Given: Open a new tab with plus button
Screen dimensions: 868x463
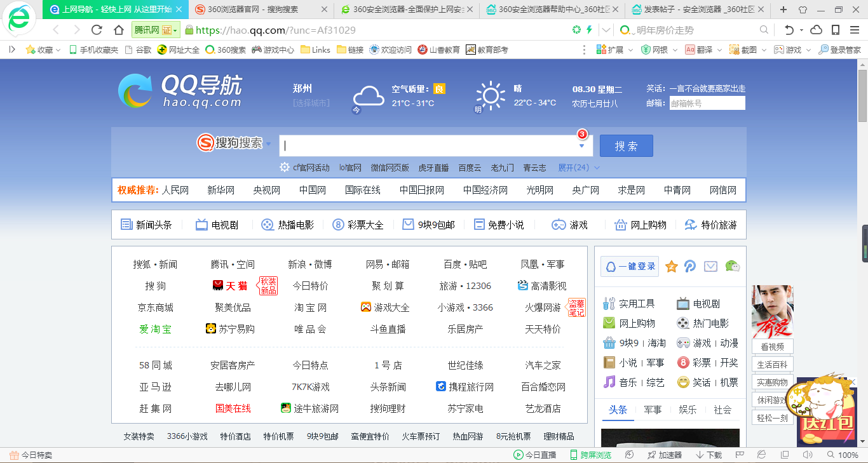Looking at the screenshot, I should click(x=783, y=10).
